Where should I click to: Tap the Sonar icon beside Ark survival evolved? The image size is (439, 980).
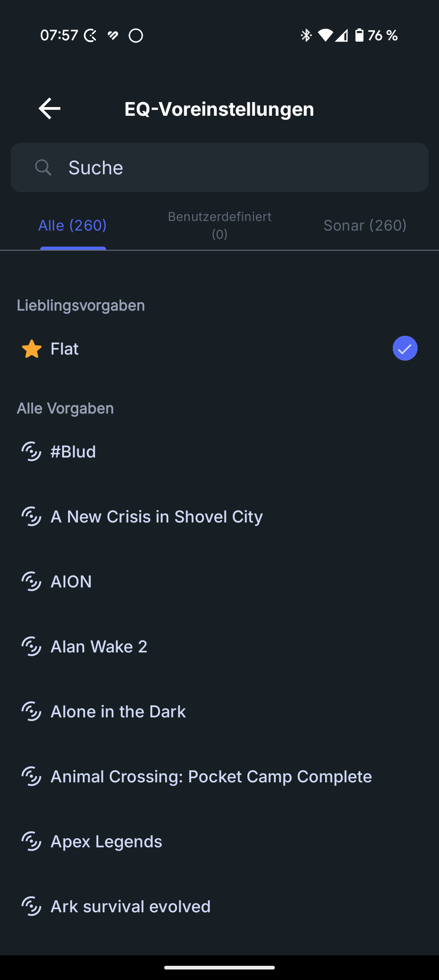point(32,906)
